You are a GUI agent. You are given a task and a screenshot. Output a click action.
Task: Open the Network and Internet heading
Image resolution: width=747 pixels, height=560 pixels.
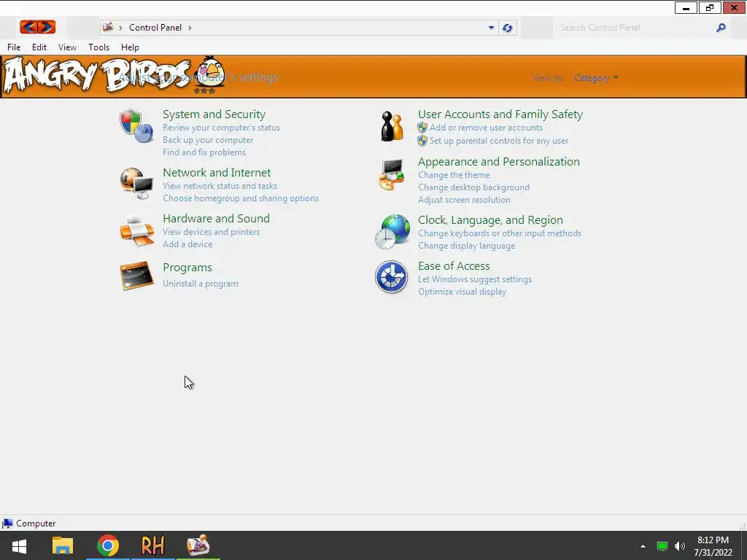tap(216, 172)
